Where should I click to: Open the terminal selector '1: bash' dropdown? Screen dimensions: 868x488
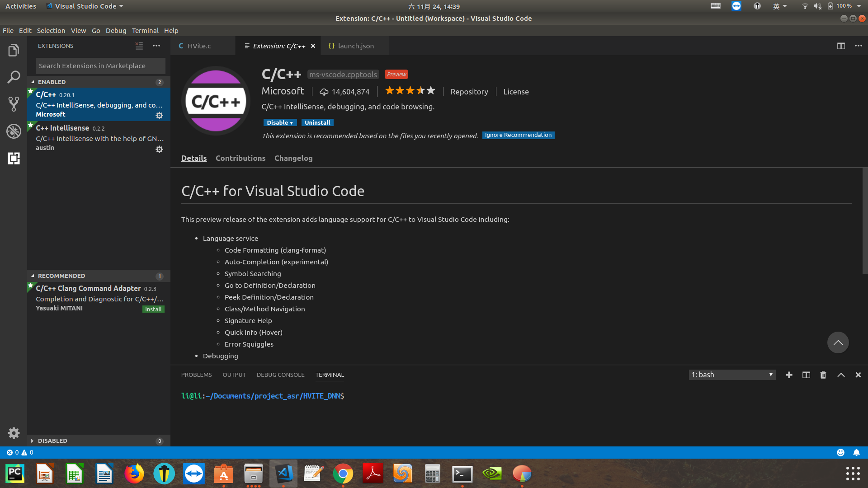pyautogui.click(x=732, y=375)
